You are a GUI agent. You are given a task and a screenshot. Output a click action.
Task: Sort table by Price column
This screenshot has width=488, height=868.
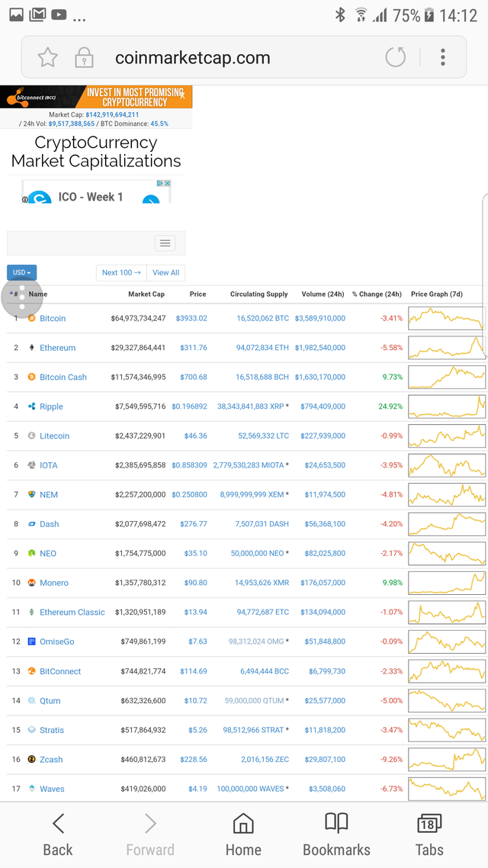click(x=197, y=294)
